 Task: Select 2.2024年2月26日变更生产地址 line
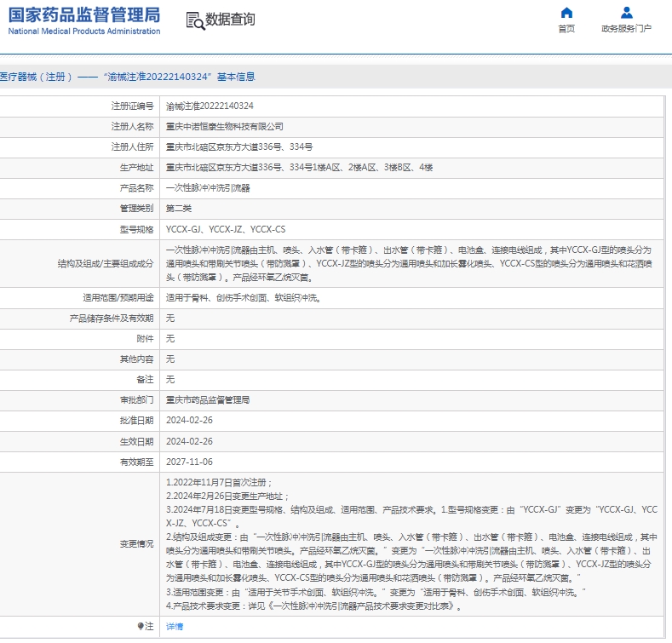pyautogui.click(x=227, y=496)
